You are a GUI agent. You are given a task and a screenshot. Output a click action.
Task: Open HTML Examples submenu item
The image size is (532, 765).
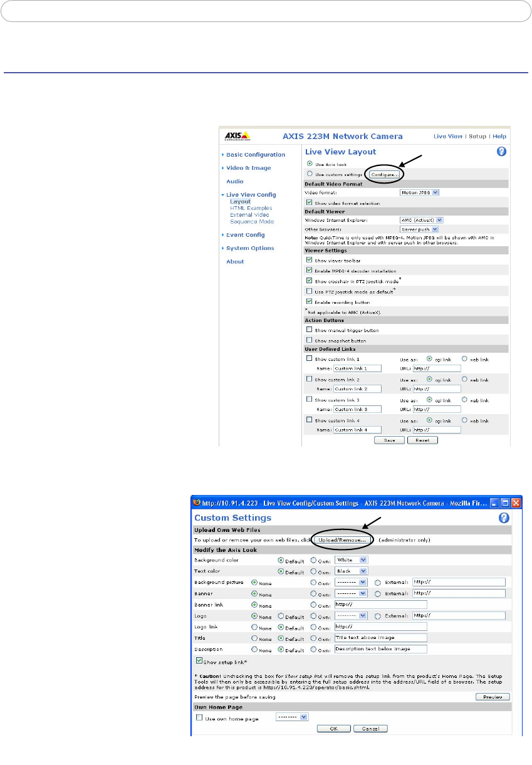click(x=251, y=208)
